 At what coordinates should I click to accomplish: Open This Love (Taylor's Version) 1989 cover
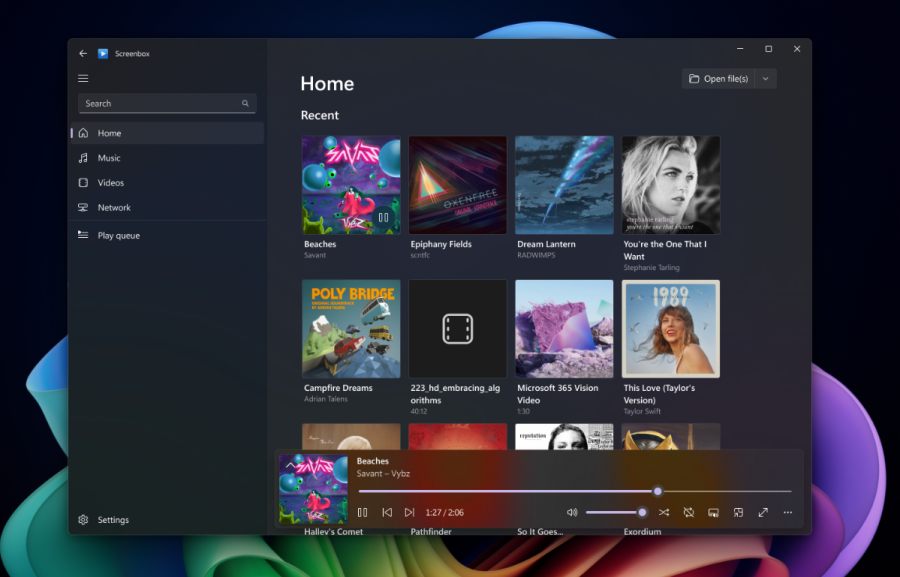[x=671, y=329]
